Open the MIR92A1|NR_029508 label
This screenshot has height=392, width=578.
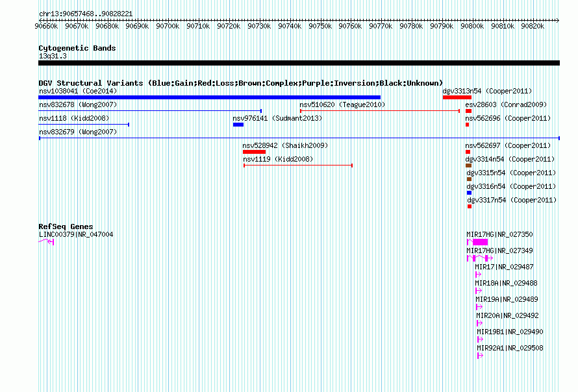[x=510, y=348]
